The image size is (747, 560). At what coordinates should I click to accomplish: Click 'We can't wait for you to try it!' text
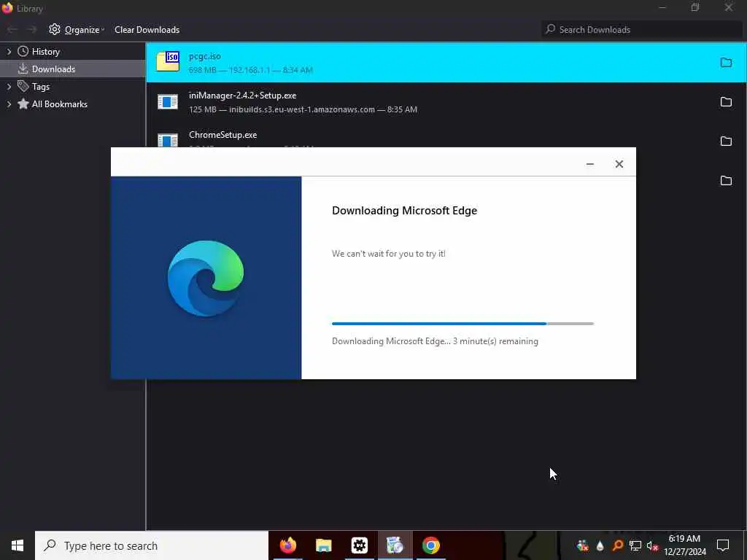(389, 254)
